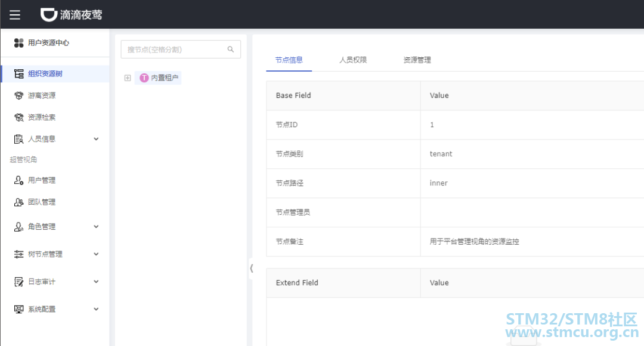Open 日志审计 menu label

pyautogui.click(x=42, y=282)
